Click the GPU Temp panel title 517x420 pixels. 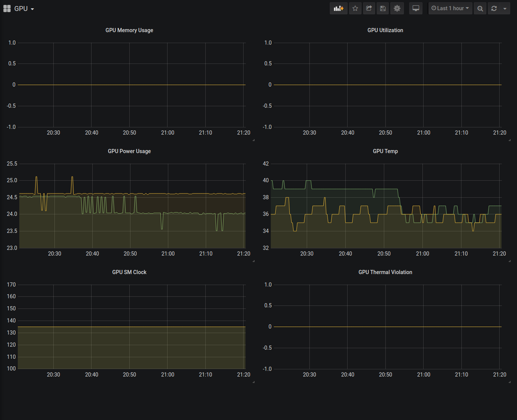point(385,151)
